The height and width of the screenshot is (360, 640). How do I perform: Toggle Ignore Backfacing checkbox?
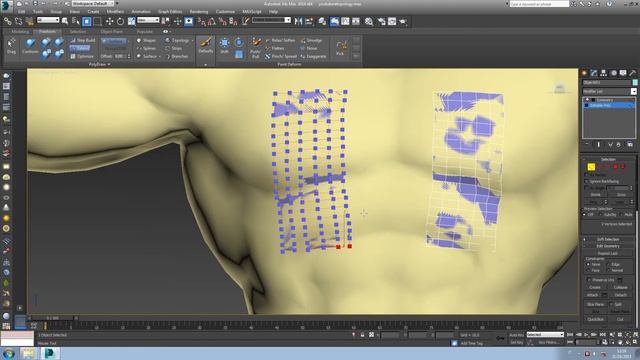tap(587, 181)
